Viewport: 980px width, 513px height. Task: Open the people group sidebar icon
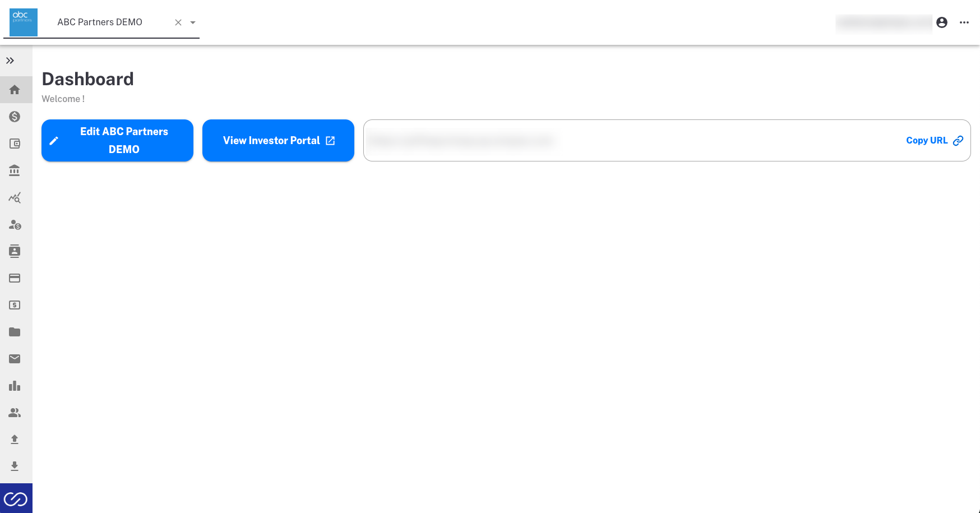coord(15,413)
